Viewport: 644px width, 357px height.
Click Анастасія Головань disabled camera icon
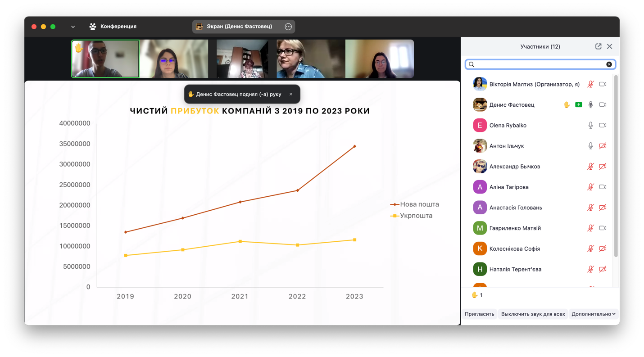point(603,208)
